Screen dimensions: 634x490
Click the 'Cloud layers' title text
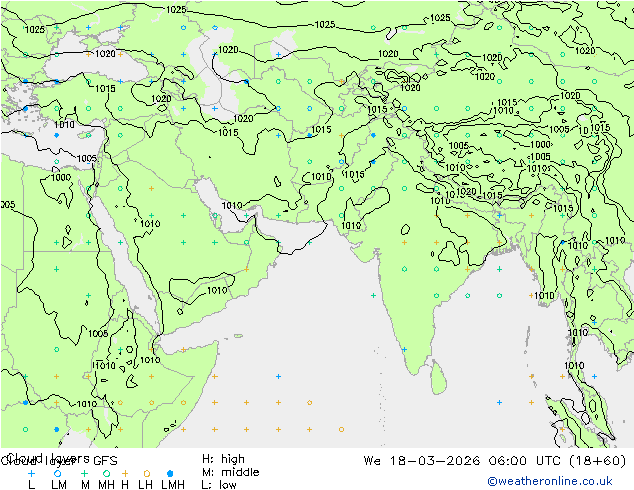[x=49, y=458]
